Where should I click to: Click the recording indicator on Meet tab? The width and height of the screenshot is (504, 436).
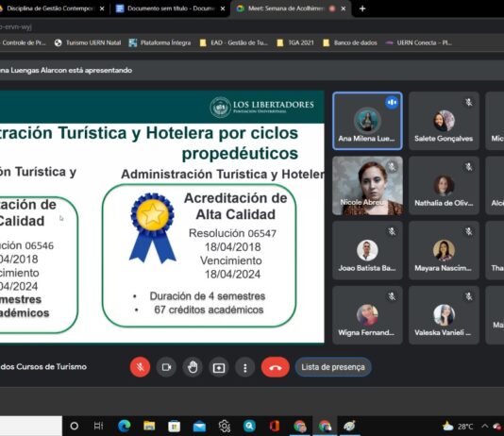point(332,8)
